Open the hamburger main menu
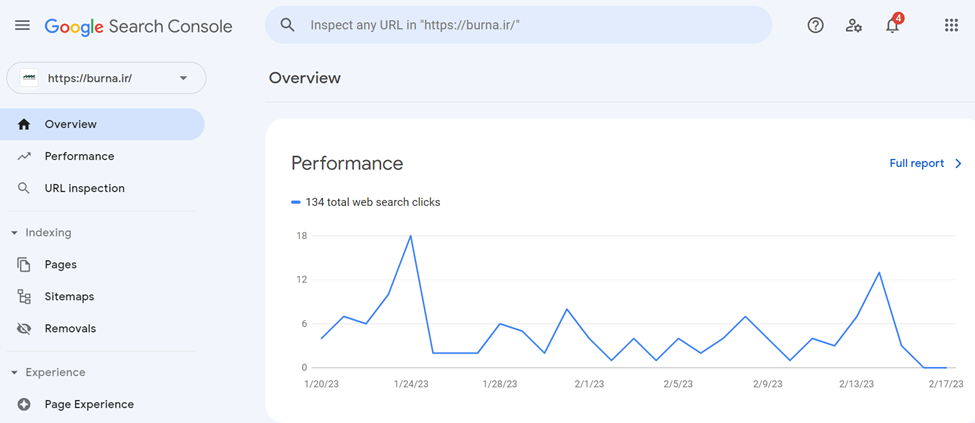The width and height of the screenshot is (975, 423). point(22,26)
